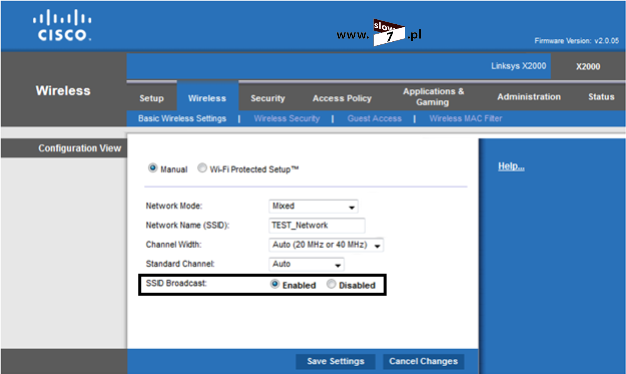
Task: Select Basic Wireless Settings subtab
Action: (x=182, y=119)
